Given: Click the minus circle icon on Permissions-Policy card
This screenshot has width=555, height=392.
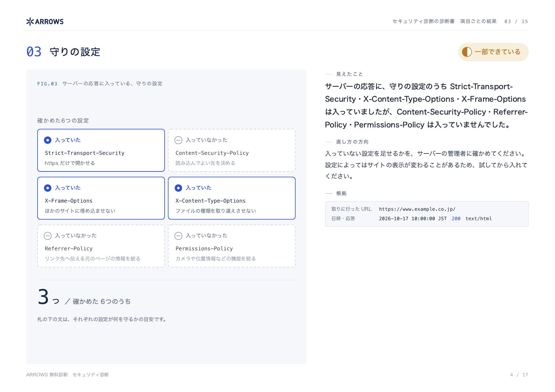Looking at the screenshot, I should point(179,235).
